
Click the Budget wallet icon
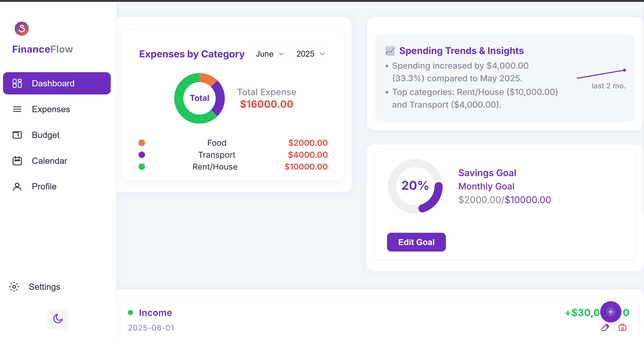point(17,135)
